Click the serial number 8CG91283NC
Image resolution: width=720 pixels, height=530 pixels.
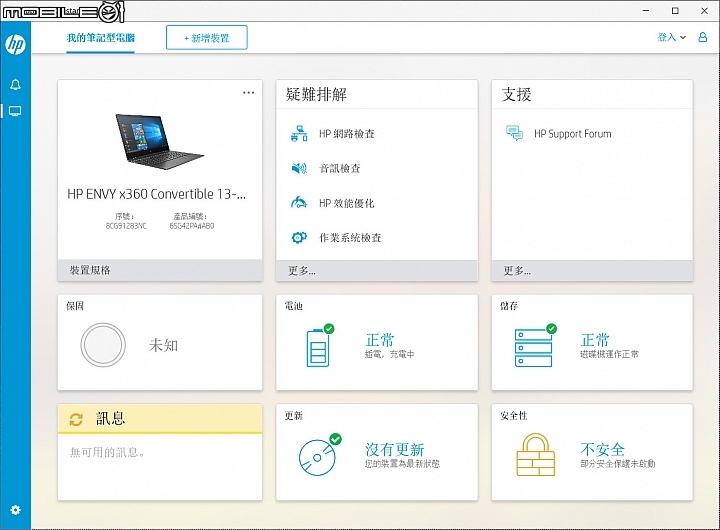tap(126, 226)
